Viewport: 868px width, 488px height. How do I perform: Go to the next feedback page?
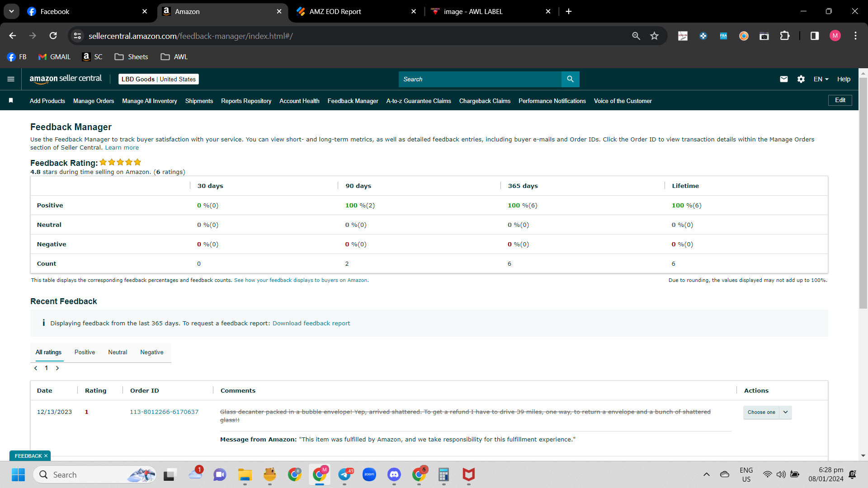(x=57, y=368)
